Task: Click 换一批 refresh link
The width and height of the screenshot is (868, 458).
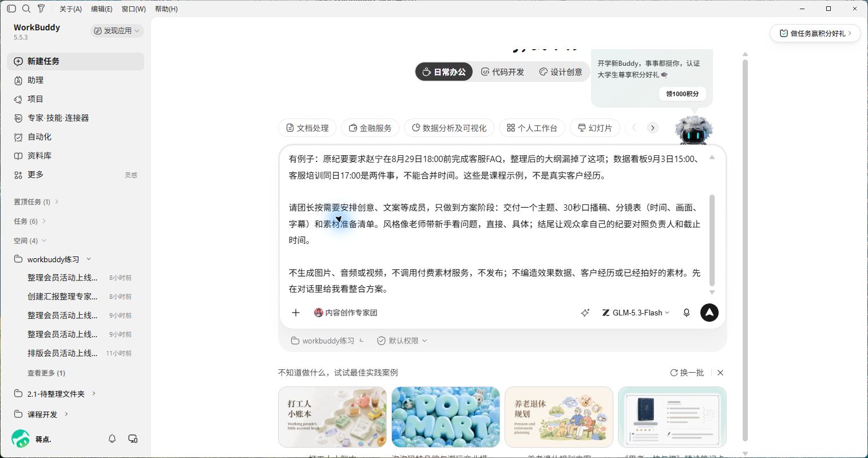Action: click(x=687, y=373)
